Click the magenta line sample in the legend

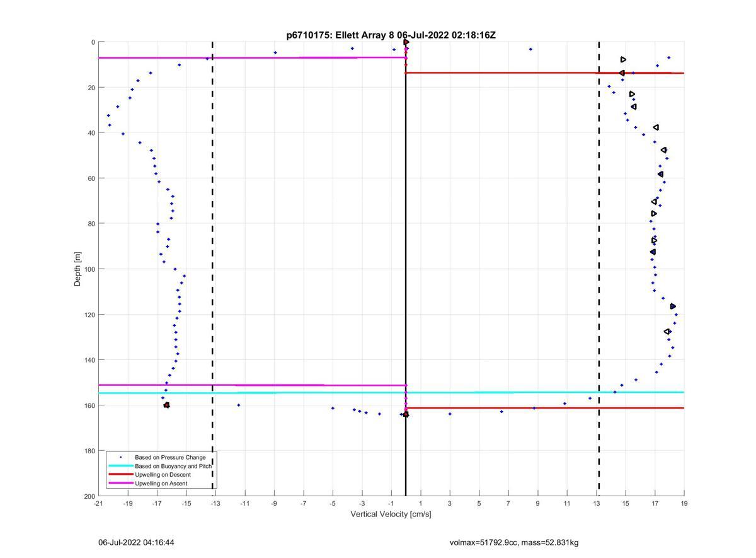(121, 484)
